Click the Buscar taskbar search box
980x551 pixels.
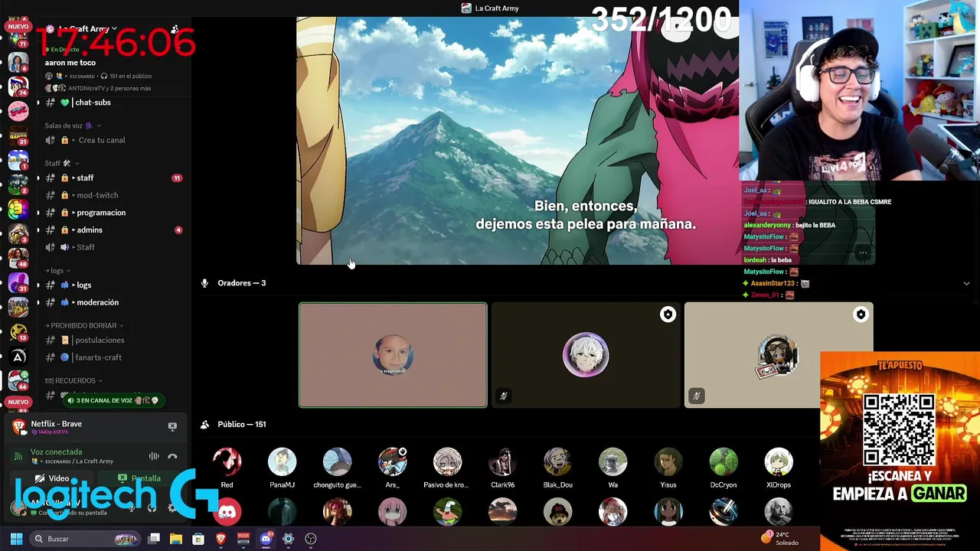tap(85, 539)
